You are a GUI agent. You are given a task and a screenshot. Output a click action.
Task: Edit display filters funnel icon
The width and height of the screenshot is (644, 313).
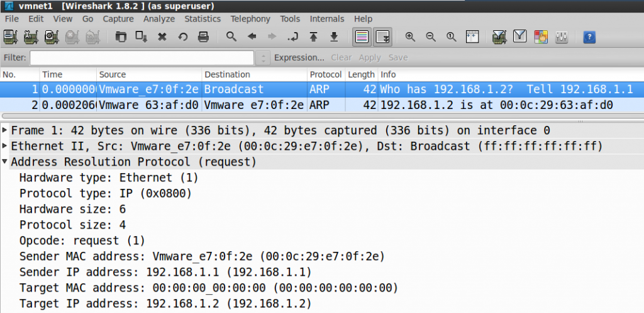click(520, 37)
